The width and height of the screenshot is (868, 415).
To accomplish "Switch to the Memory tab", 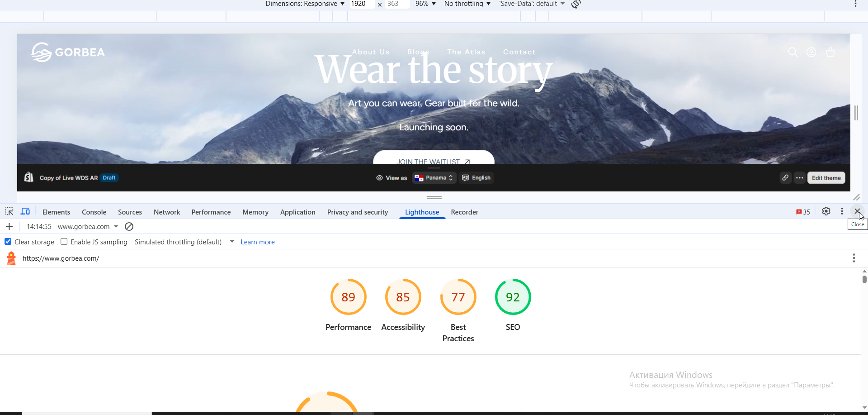I will 255,212.
